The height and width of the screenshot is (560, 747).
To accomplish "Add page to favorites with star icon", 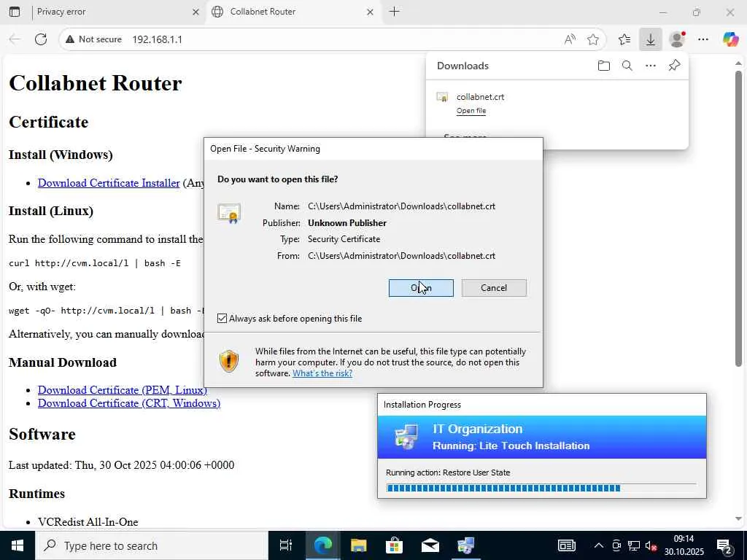I will [x=592, y=39].
